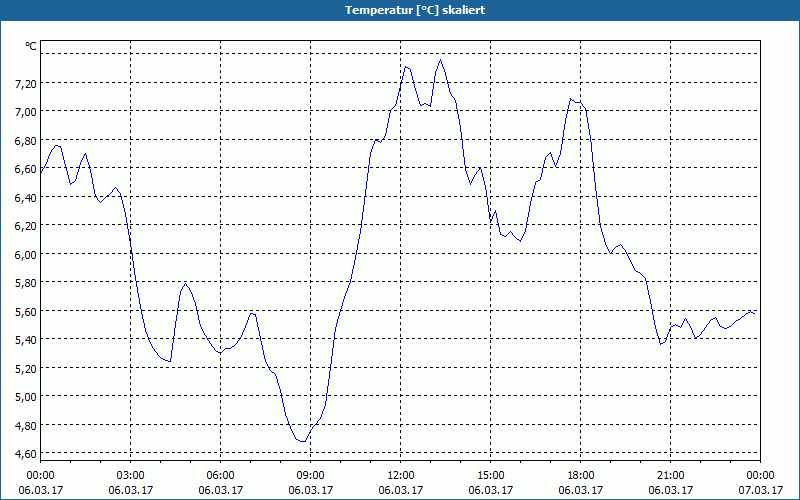This screenshot has width=800, height=500.
Task: Select the 6,00 y-axis value
Action: click(26, 255)
